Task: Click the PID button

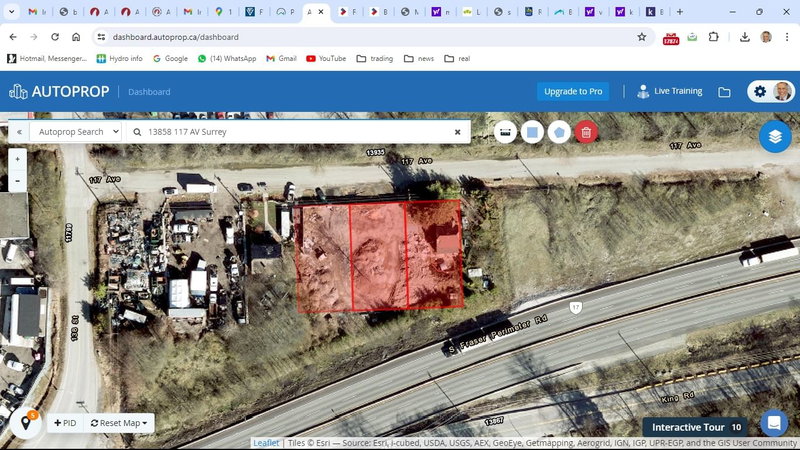Action: [64, 423]
